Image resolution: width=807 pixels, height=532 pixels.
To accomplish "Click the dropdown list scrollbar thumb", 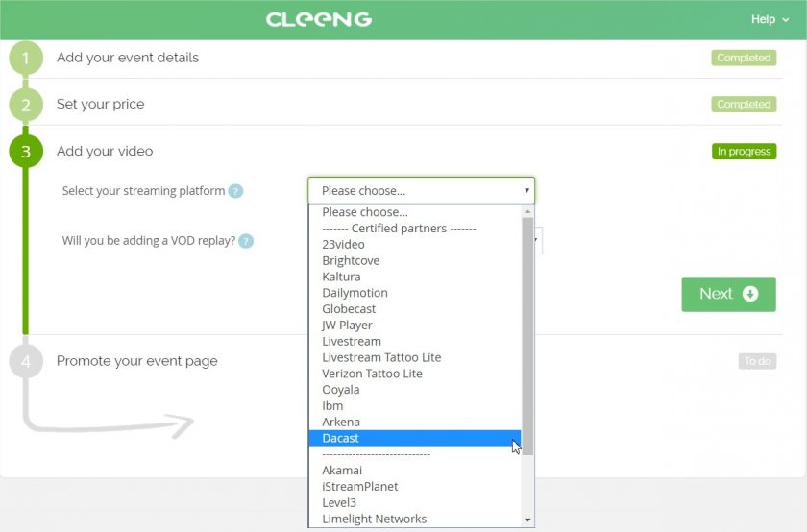I will point(527,336).
